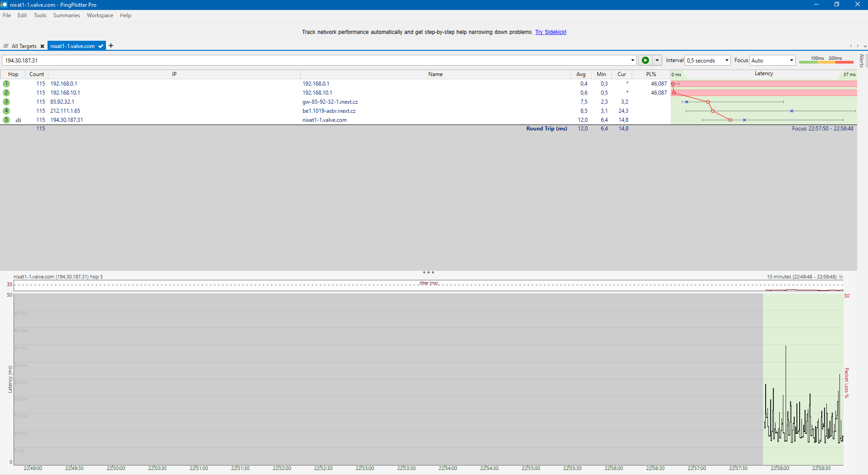Screen dimensions: 868x475
Task: Open the tab overflow list arrow
Action: point(865,46)
